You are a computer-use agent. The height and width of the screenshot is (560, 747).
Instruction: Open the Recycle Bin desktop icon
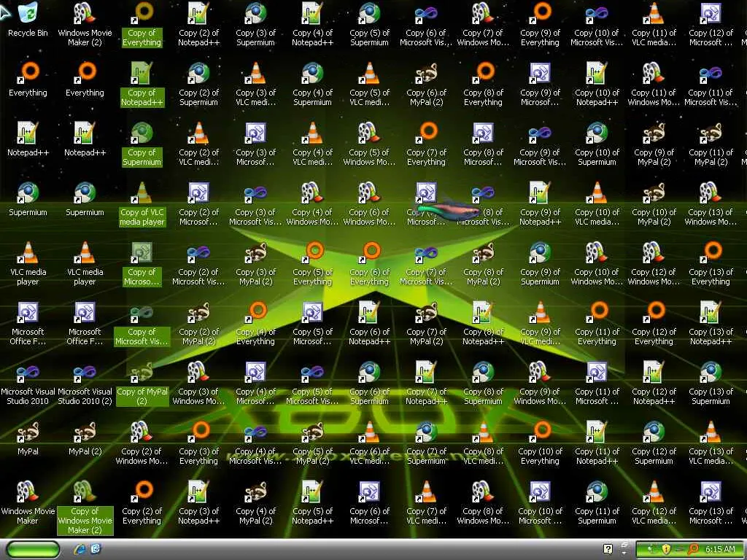click(28, 20)
